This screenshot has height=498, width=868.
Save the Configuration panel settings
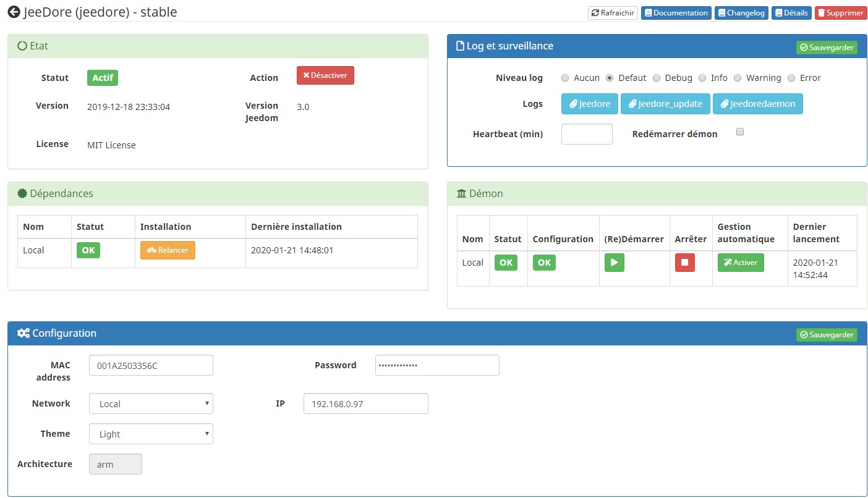coord(827,335)
